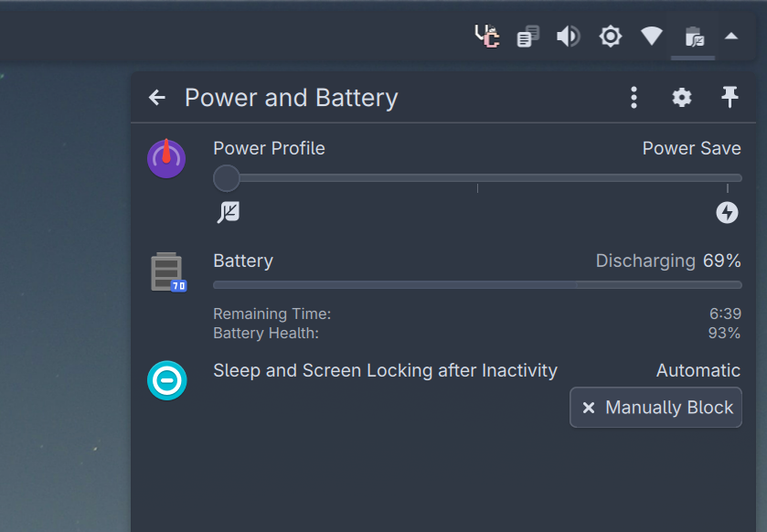767x532 pixels.
Task: Open the brightness control tray icon
Action: pyautogui.click(x=610, y=37)
